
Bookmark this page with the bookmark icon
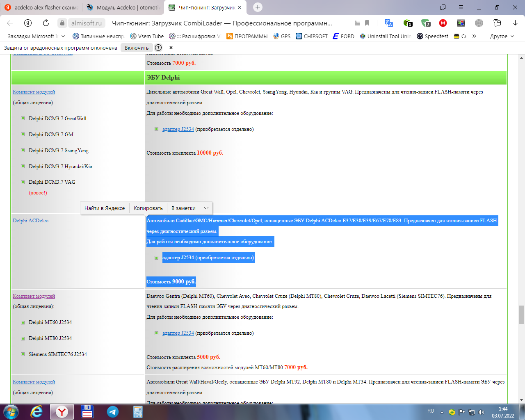point(367,23)
